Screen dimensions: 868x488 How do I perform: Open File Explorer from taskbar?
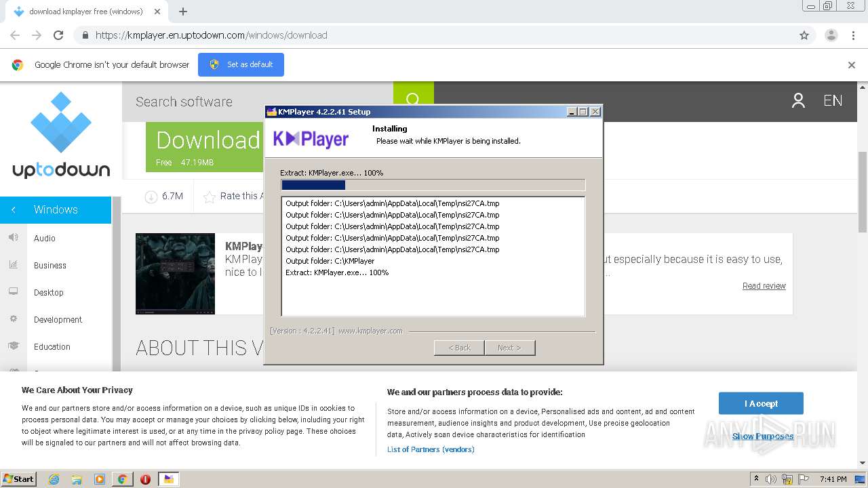coord(77,479)
